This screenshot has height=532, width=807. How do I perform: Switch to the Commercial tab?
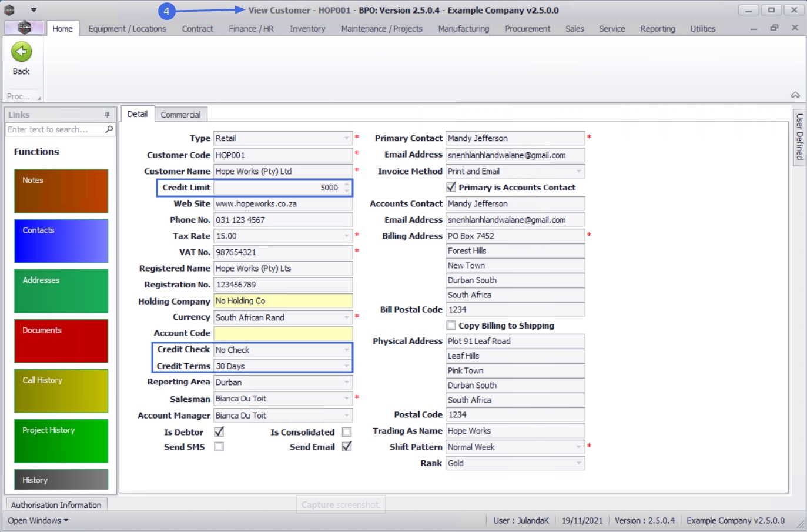(180, 115)
